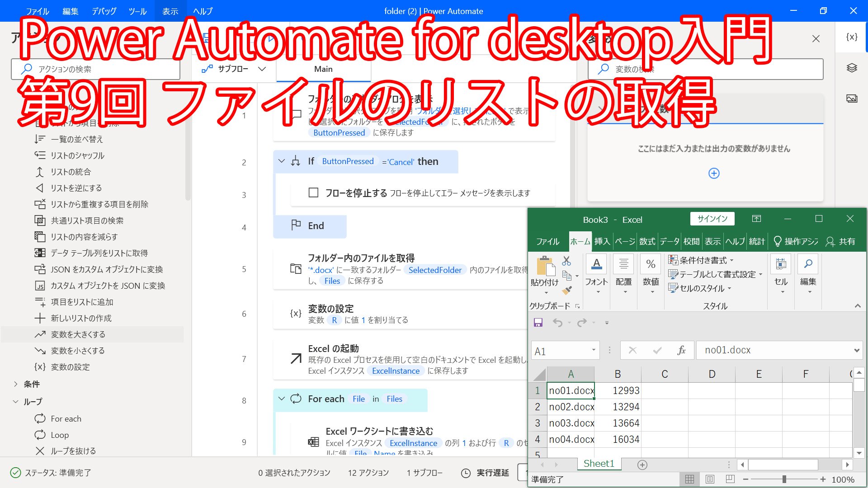868x488 pixels.
Task: Select the 'Increase variable' action
Action: click(x=92, y=334)
